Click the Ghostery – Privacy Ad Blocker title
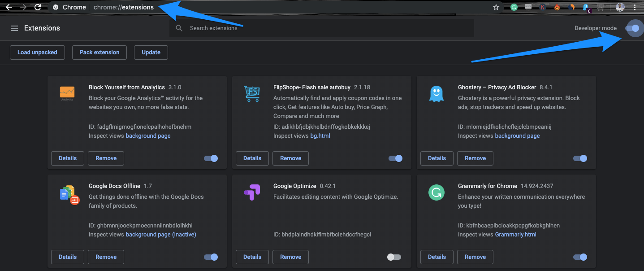644x271 pixels. [497, 87]
